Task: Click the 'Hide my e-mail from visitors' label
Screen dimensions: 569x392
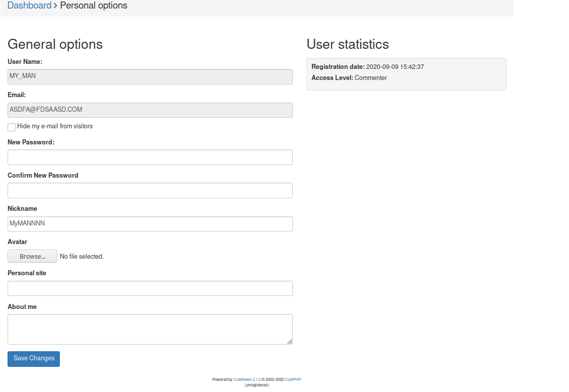Action: click(55, 126)
